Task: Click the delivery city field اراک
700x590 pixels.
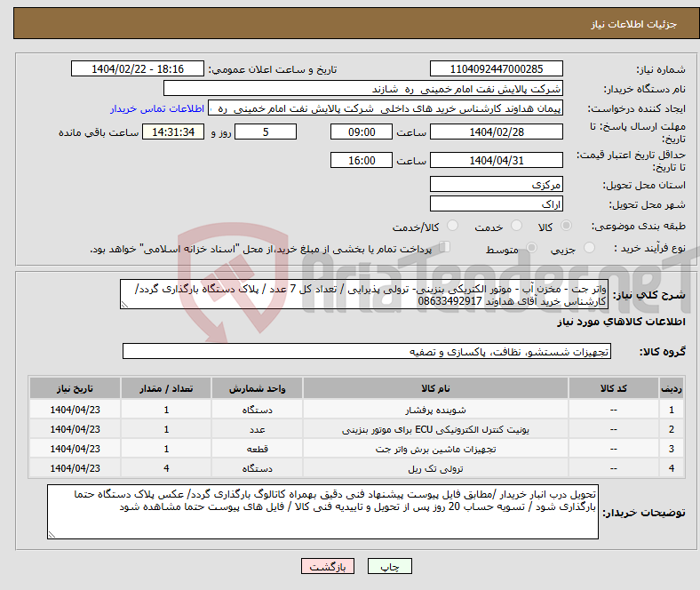Action: pos(496,203)
